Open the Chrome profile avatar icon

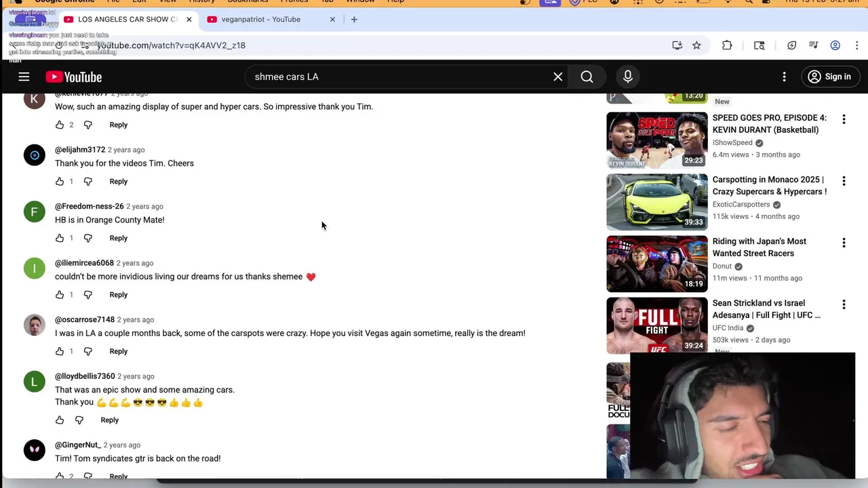coord(835,45)
